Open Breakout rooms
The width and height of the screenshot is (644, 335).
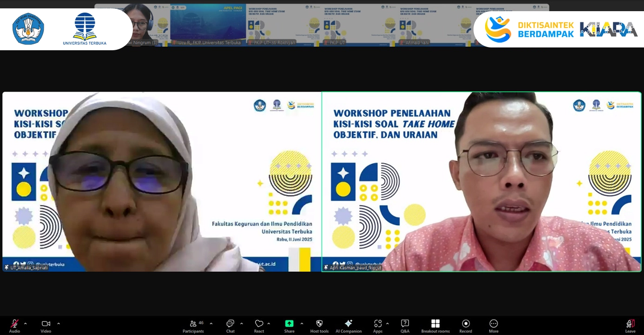(435, 325)
